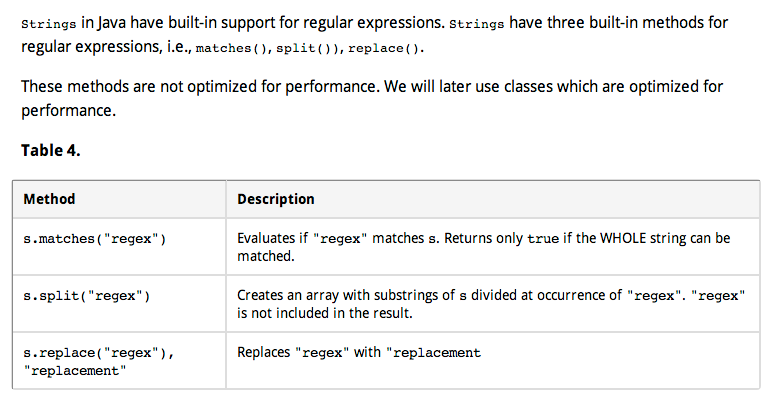Click the inline code "split())," in the paragraph
This screenshot has height=408, width=775.
309,48
